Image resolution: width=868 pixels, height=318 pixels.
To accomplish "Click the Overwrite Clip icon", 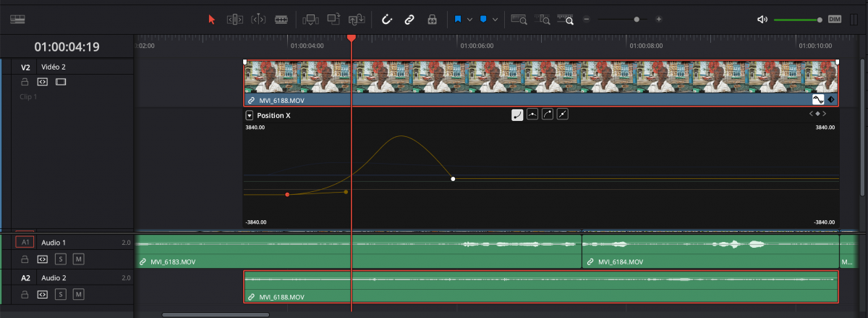I will point(333,20).
